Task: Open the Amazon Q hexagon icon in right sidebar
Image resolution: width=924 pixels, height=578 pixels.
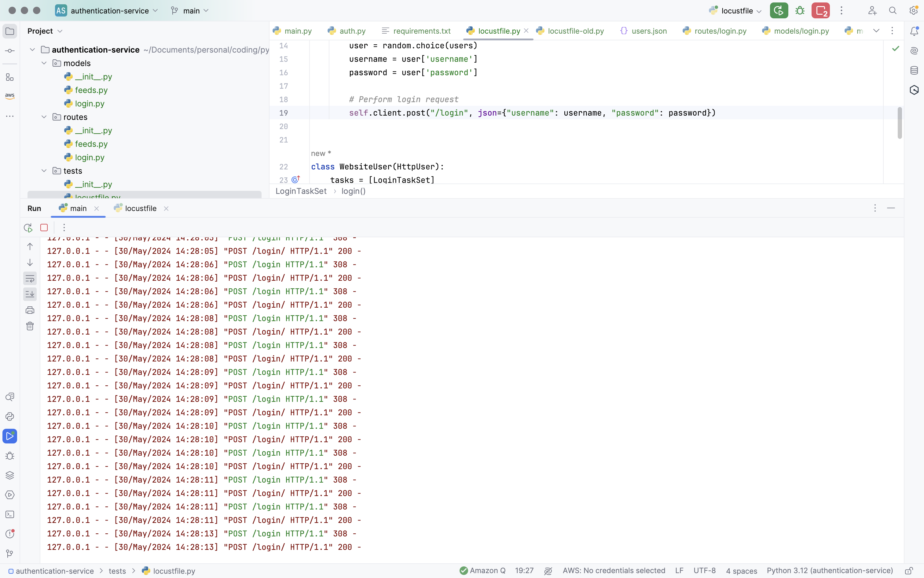Action: 914,90
